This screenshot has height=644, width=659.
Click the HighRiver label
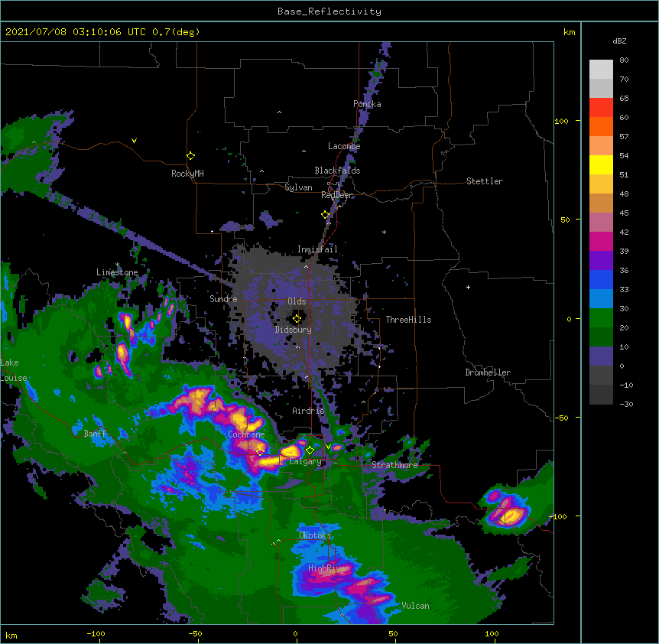pos(329,568)
